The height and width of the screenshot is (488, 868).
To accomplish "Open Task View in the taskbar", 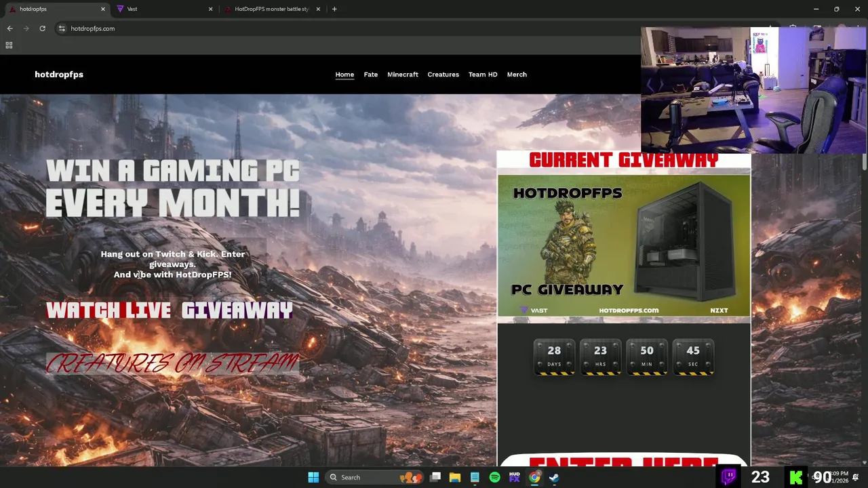I will [x=435, y=477].
